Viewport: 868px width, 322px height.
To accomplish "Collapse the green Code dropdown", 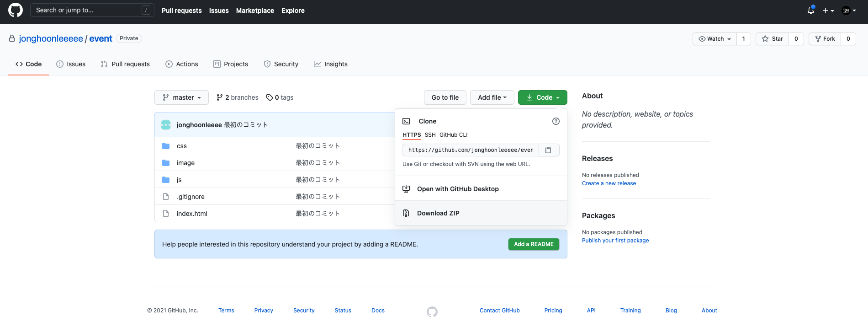I will [x=543, y=97].
